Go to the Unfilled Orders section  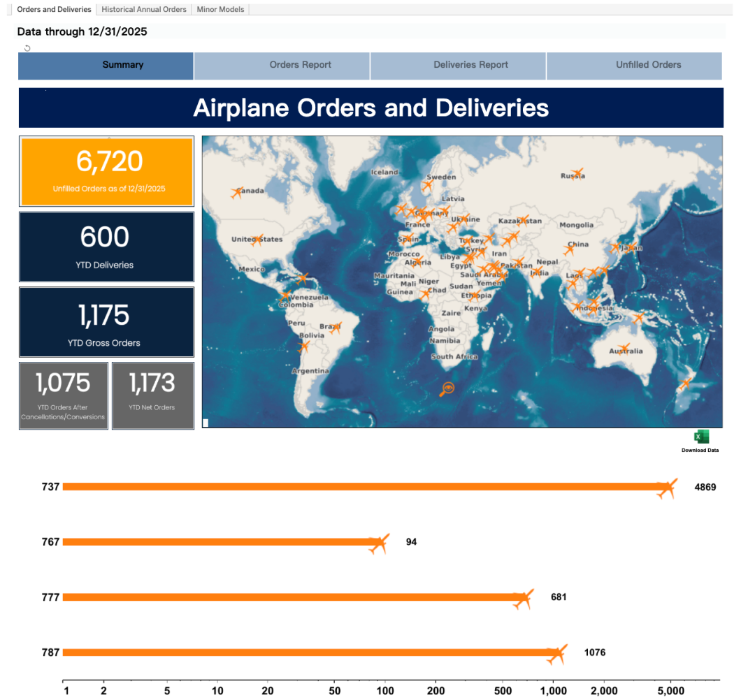(648, 65)
